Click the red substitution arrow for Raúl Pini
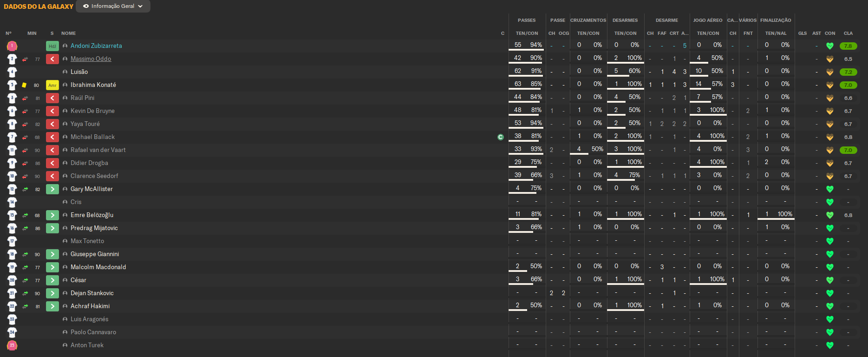 point(52,98)
